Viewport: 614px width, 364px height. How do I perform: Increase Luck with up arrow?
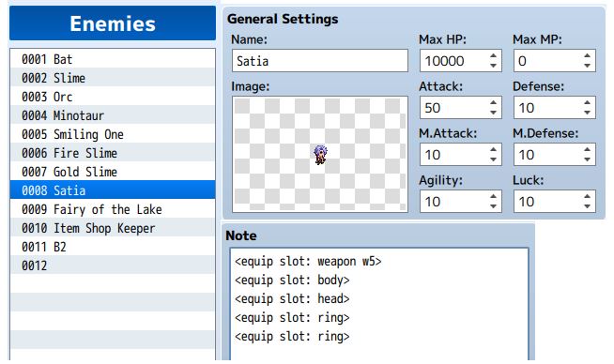(587, 197)
